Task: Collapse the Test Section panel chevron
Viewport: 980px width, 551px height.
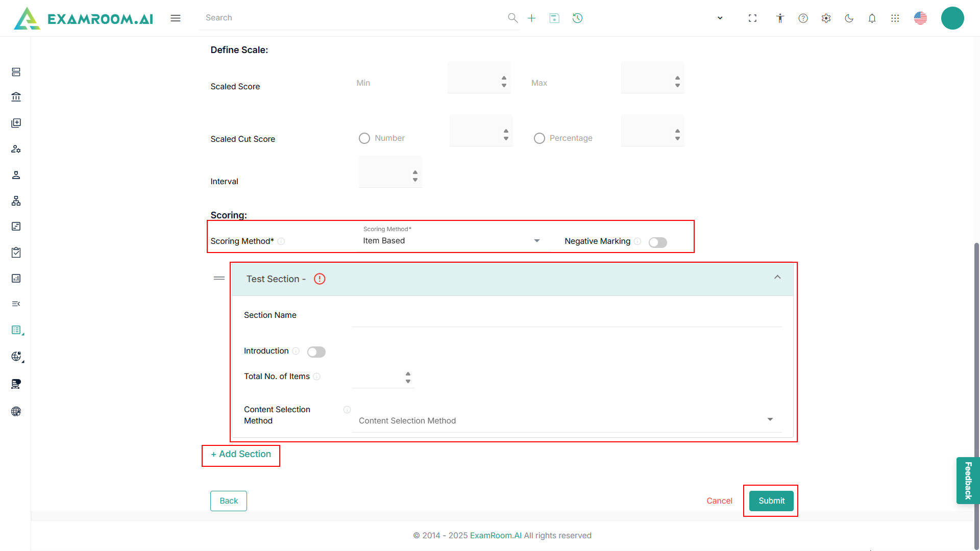Action: coord(777,278)
